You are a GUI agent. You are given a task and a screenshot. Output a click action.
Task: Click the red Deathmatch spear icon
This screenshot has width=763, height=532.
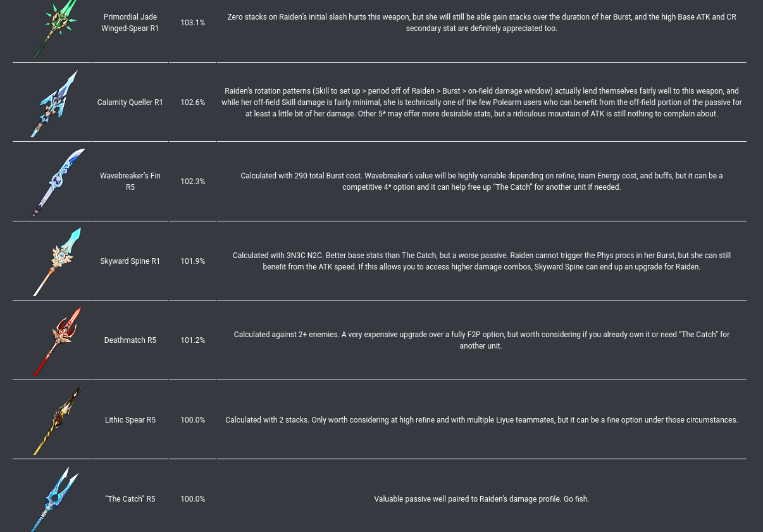click(57, 341)
